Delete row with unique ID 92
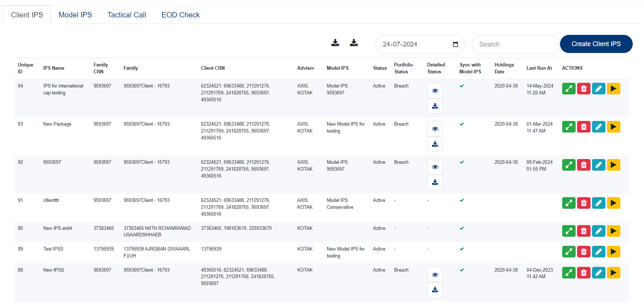 tap(584, 165)
